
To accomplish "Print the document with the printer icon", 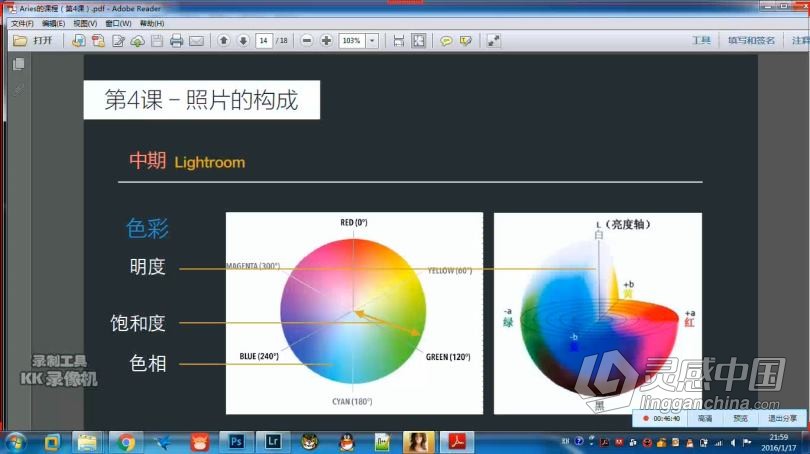I will [177, 41].
